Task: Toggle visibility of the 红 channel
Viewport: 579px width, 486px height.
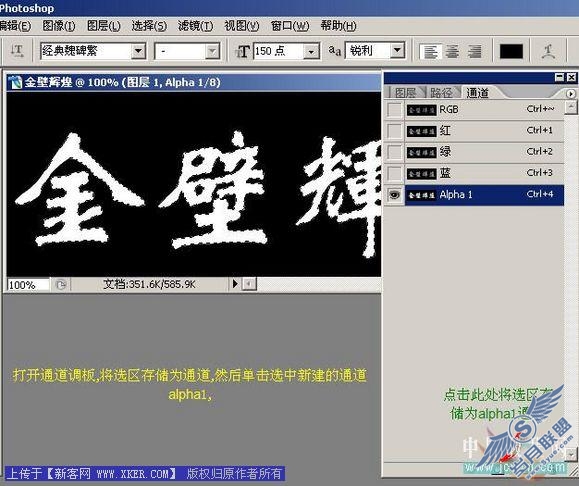Action: 394,131
